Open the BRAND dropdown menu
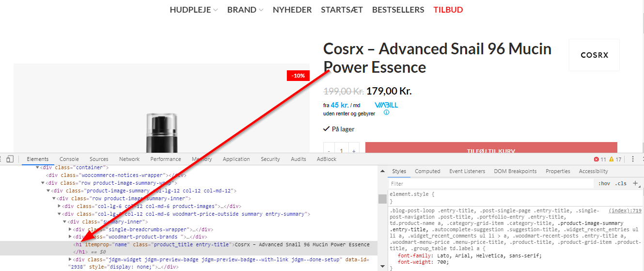The width and height of the screenshot is (644, 271). point(245,10)
